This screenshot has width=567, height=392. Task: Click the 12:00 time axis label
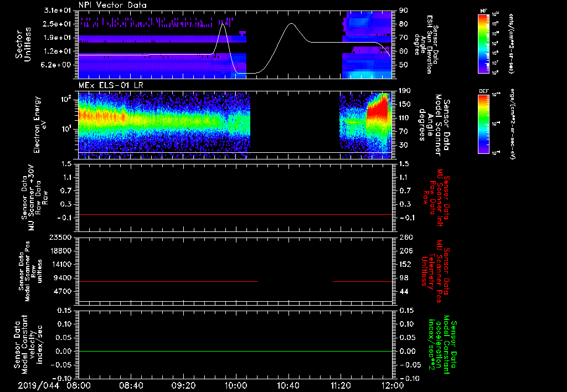pyautogui.click(x=393, y=385)
